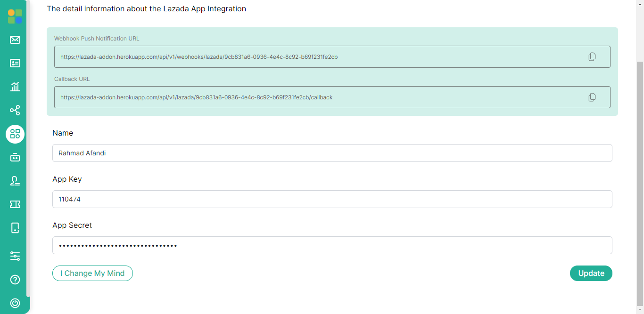Open the share/workflow nodes icon in sidebar

(15, 110)
